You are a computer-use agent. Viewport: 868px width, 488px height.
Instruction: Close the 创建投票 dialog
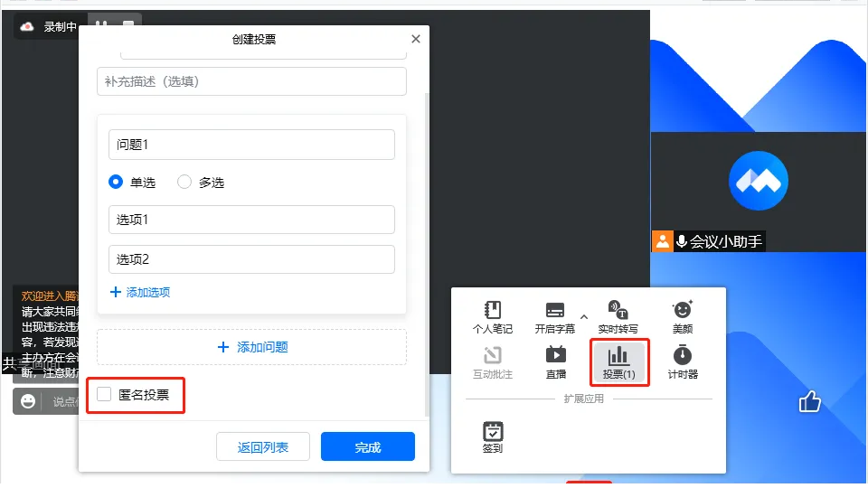point(416,39)
